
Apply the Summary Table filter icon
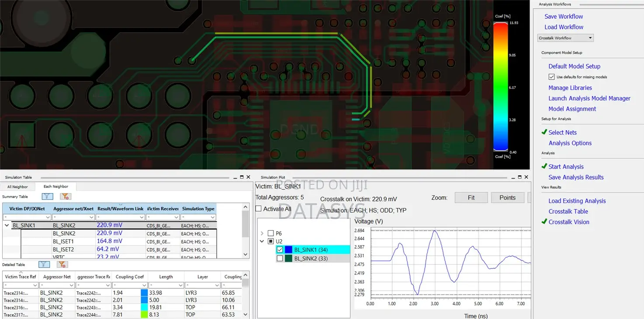coord(47,197)
